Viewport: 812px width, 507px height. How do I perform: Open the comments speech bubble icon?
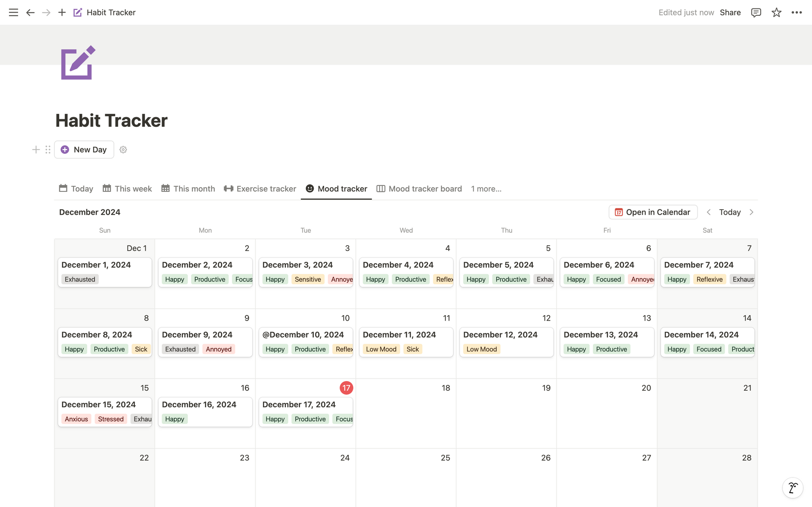pos(756,13)
